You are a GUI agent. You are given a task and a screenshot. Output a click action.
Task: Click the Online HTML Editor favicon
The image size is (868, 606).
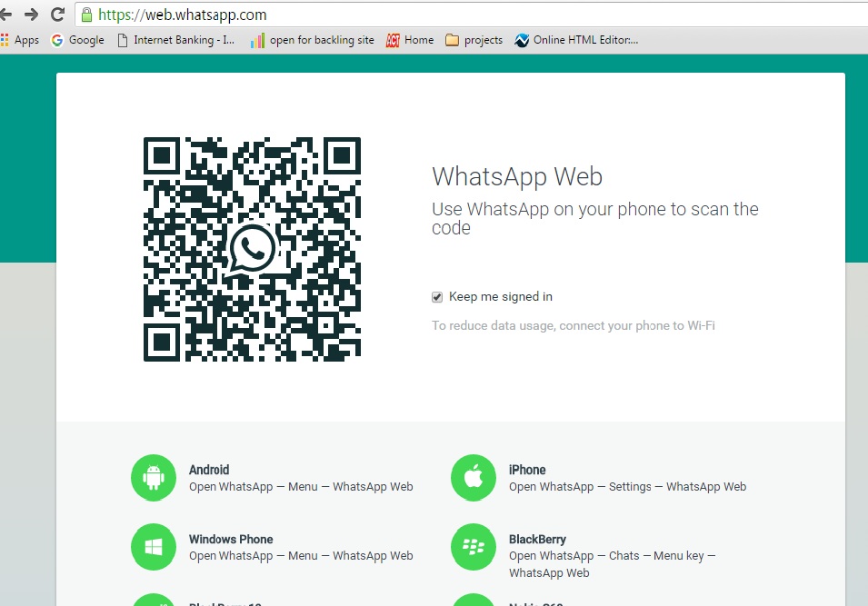coord(522,40)
